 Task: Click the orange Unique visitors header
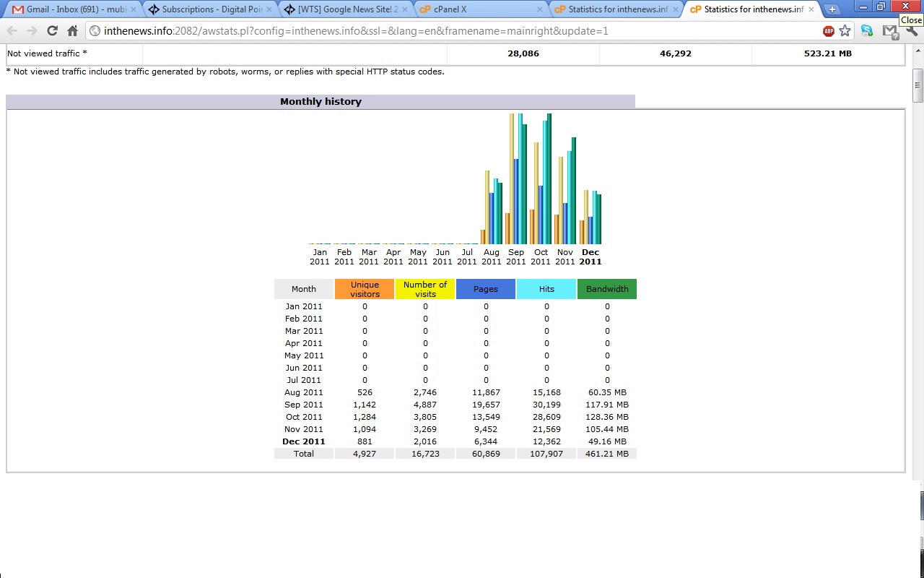click(365, 289)
